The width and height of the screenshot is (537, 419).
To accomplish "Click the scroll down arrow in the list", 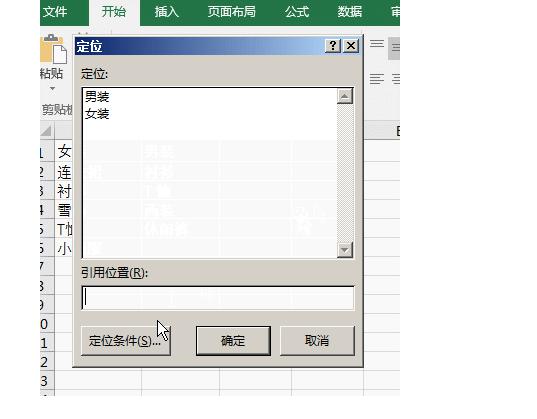I will tap(345, 250).
